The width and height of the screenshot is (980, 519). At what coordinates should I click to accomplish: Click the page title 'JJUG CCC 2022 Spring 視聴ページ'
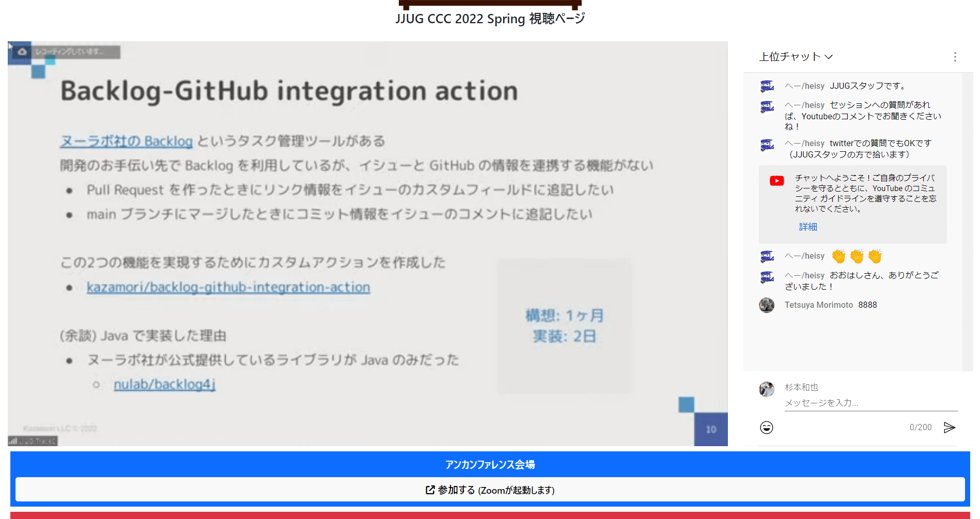click(490, 19)
